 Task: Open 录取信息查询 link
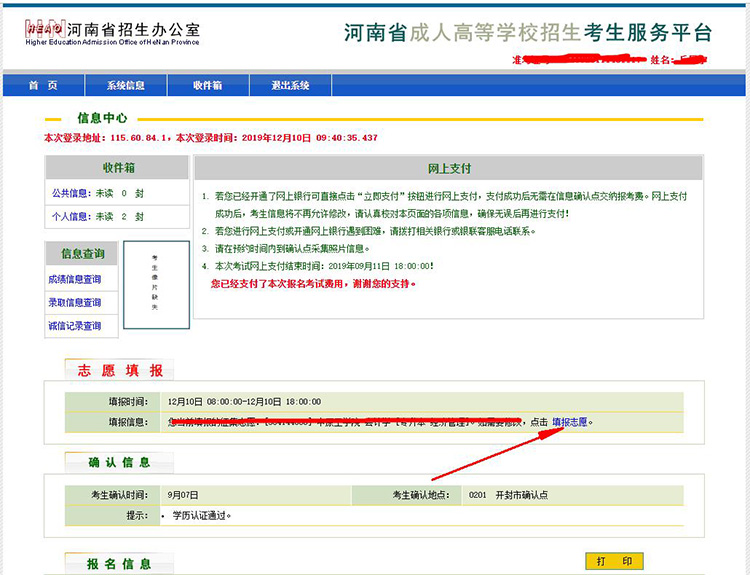pos(74,303)
